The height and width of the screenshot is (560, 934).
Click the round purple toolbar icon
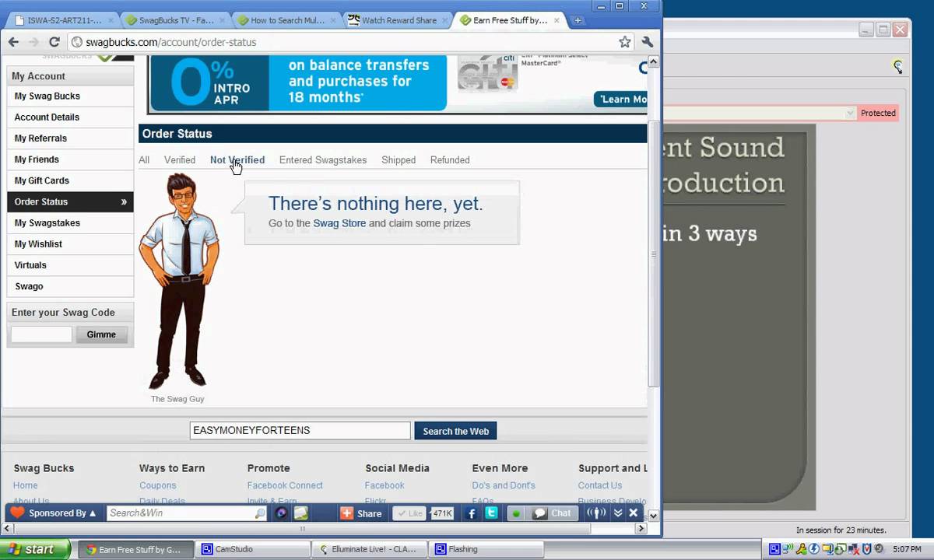point(282,513)
